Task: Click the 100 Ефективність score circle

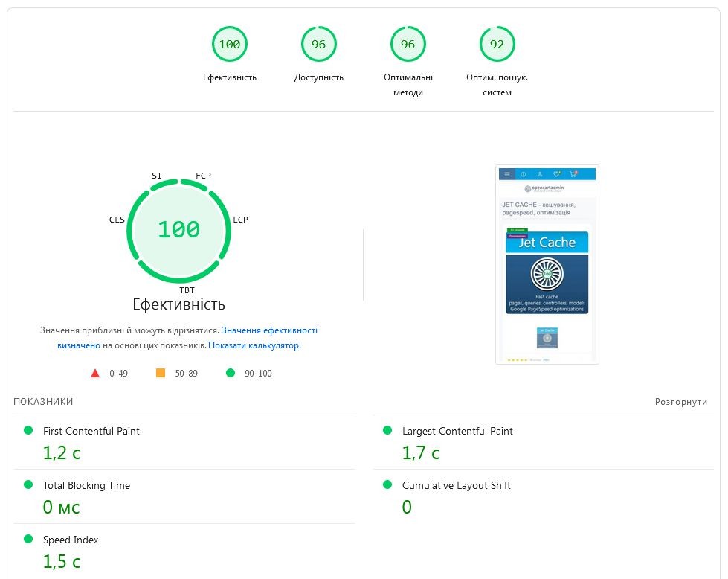Action: pyautogui.click(x=229, y=44)
